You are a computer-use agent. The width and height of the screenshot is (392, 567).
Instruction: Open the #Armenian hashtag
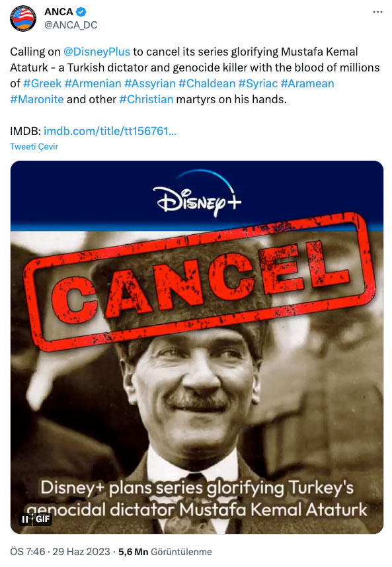(93, 83)
